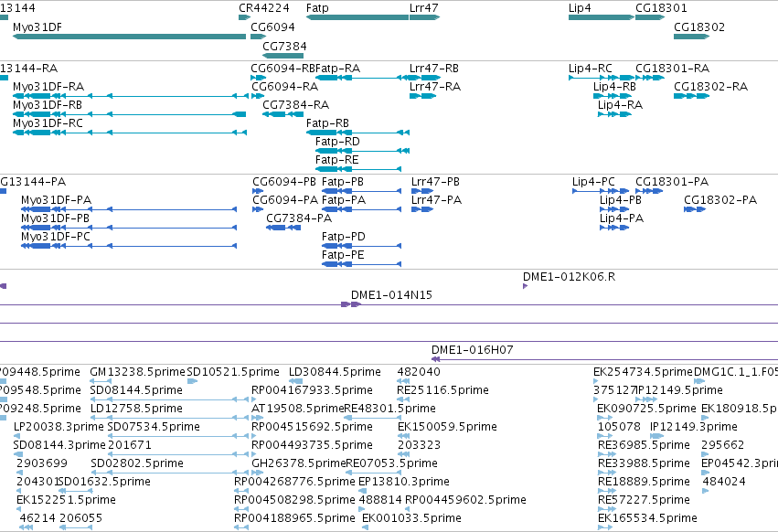778x532 pixels.
Task: Click the CG6094-RA transcript label
Action: (x=285, y=86)
